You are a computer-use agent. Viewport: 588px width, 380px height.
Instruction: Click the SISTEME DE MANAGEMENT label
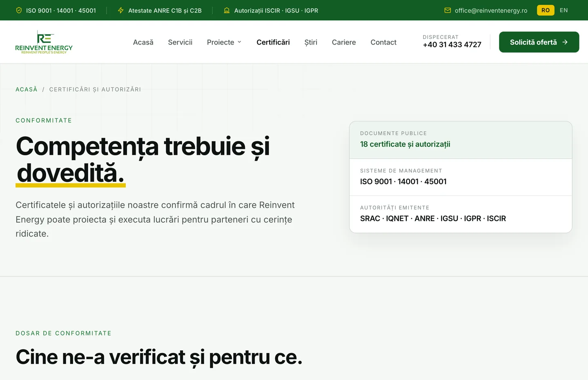tap(401, 171)
